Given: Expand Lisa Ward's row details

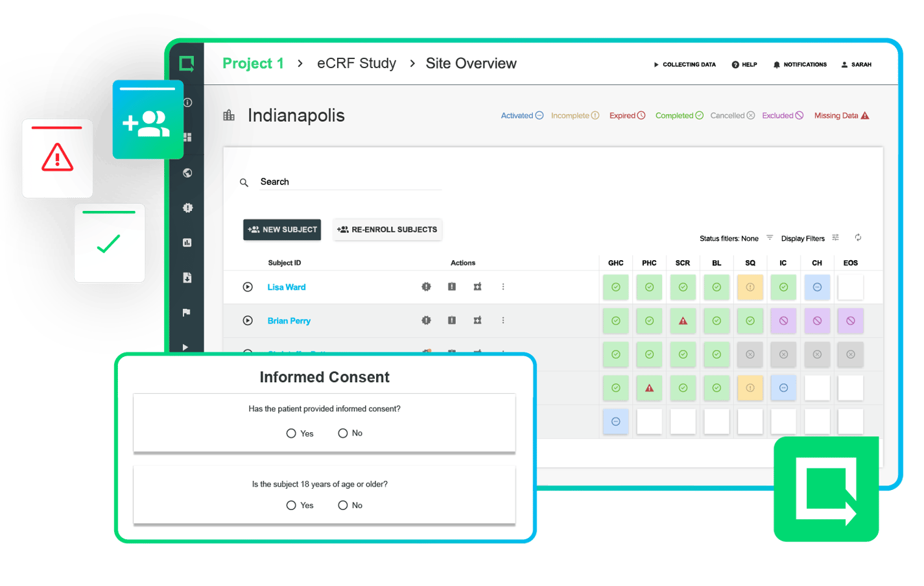Looking at the screenshot, I should (247, 287).
